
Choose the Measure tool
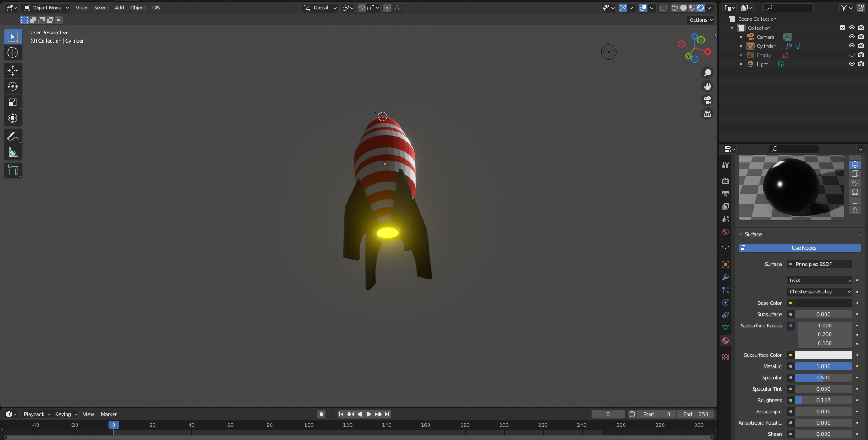point(13,152)
